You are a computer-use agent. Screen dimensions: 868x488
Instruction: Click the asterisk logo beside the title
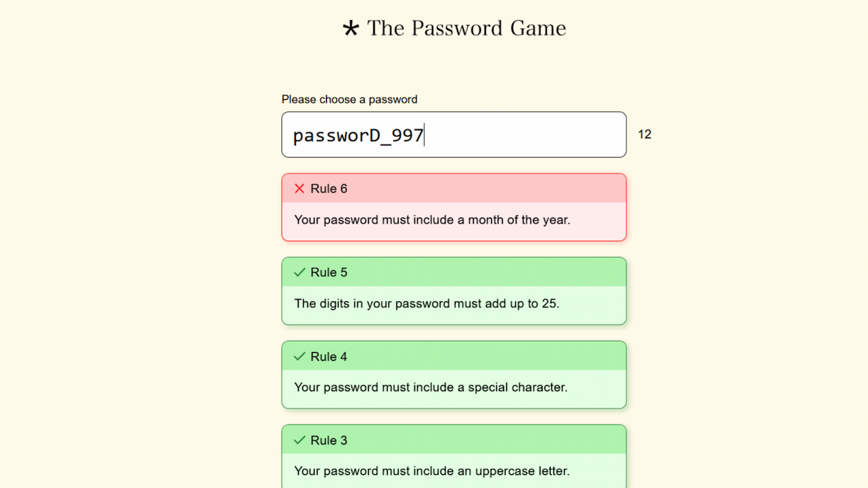coord(351,29)
